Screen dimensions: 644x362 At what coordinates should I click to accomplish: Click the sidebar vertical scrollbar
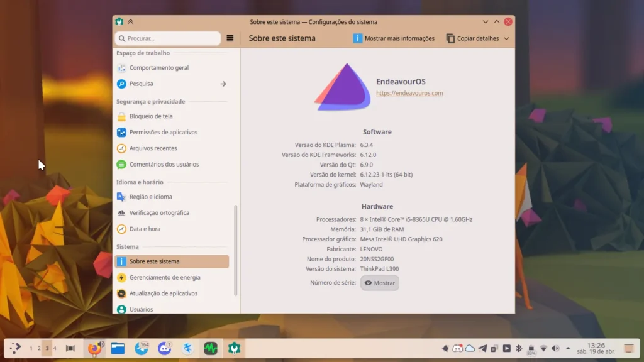(x=235, y=250)
